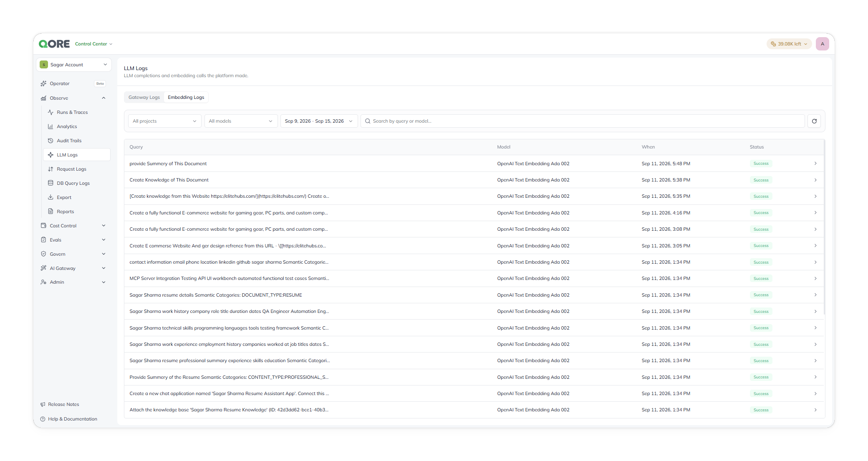The width and height of the screenshot is (868, 461).
Task: Select LLM Logs sidebar item
Action: [x=77, y=155]
